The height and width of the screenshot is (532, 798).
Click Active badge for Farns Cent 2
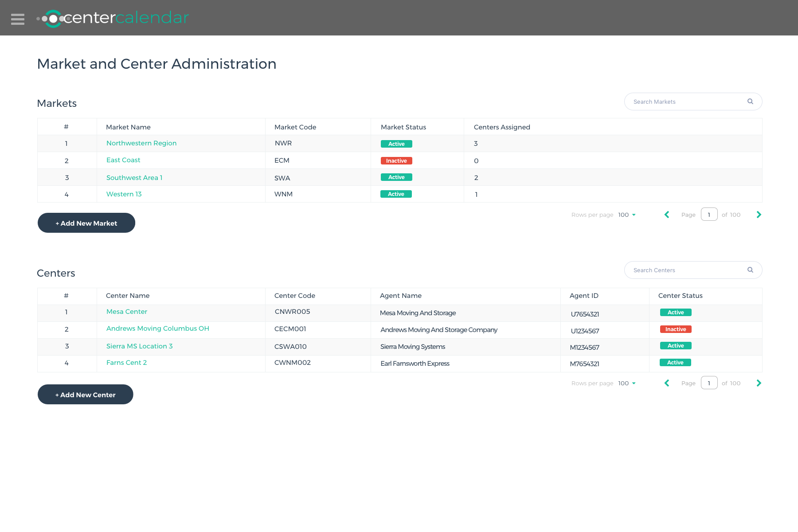(676, 362)
